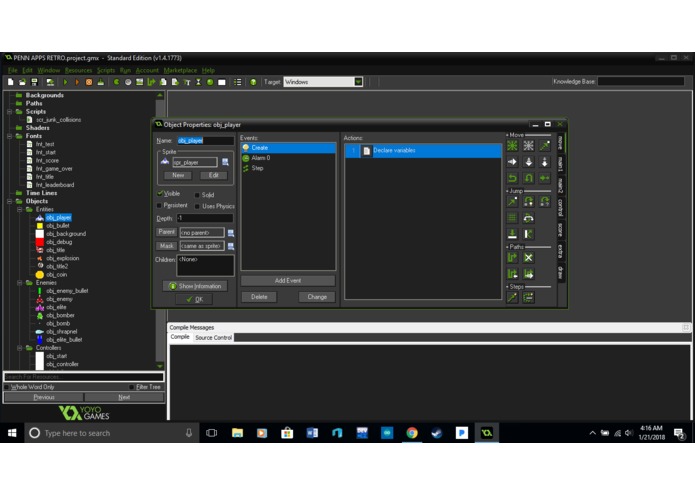
Task: Open the parent object selector menu icon
Action: (x=230, y=233)
